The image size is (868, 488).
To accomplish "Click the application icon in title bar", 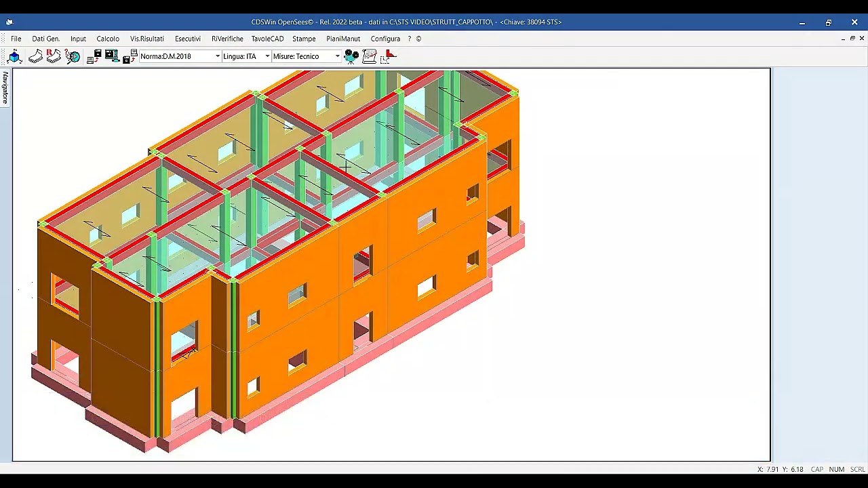I will [x=9, y=22].
